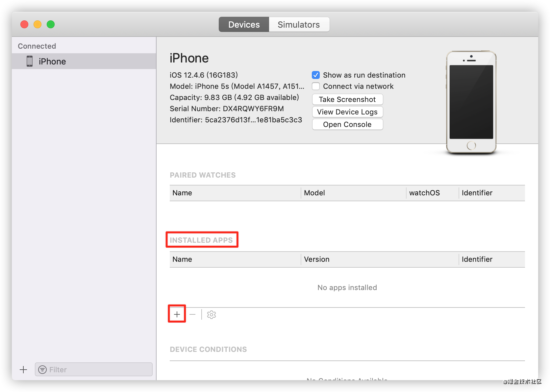Select the Devices tab
The width and height of the screenshot is (550, 392).
click(244, 25)
